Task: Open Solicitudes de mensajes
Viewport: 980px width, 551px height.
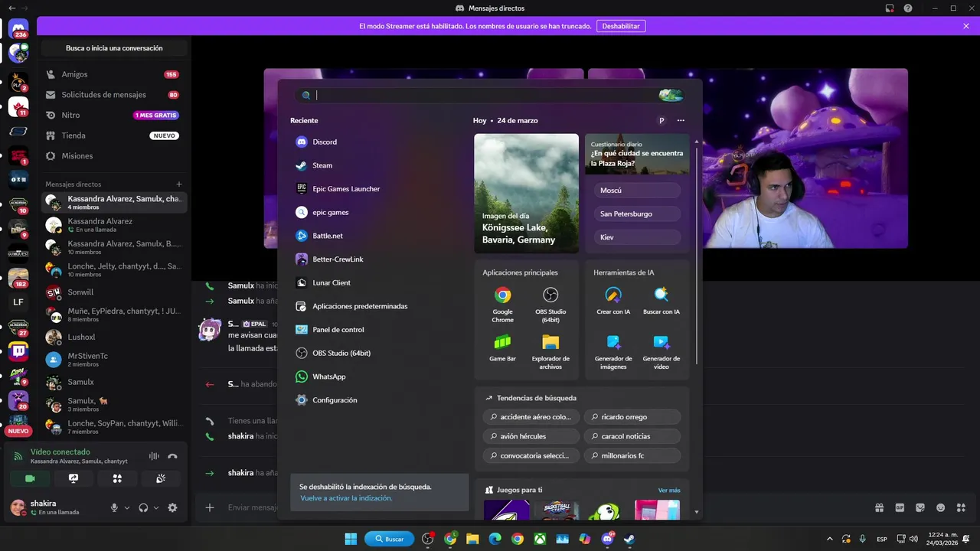Action: [113, 95]
